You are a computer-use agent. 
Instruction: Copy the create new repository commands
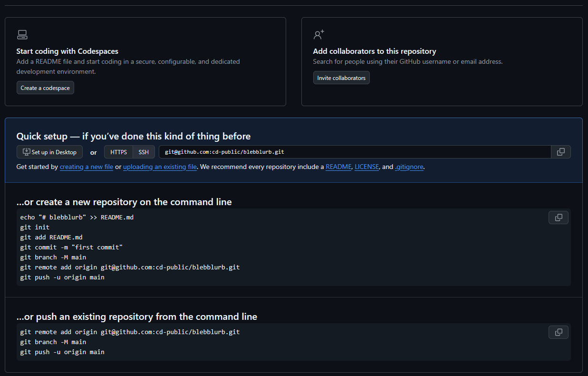tap(558, 218)
